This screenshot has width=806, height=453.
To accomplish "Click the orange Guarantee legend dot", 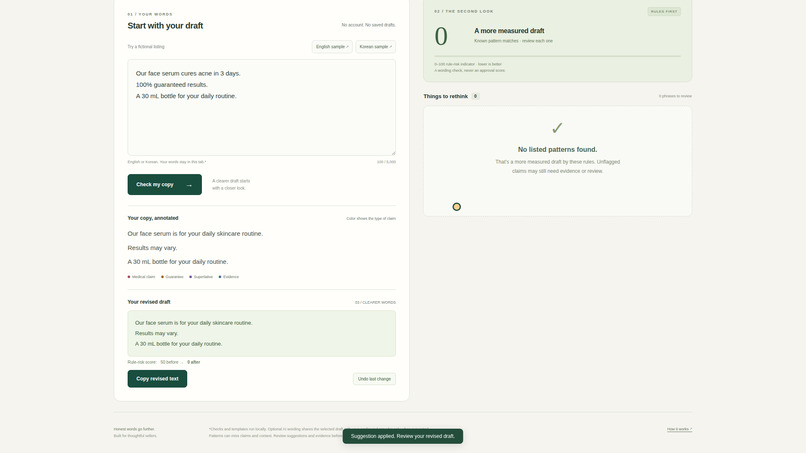I will coord(162,277).
